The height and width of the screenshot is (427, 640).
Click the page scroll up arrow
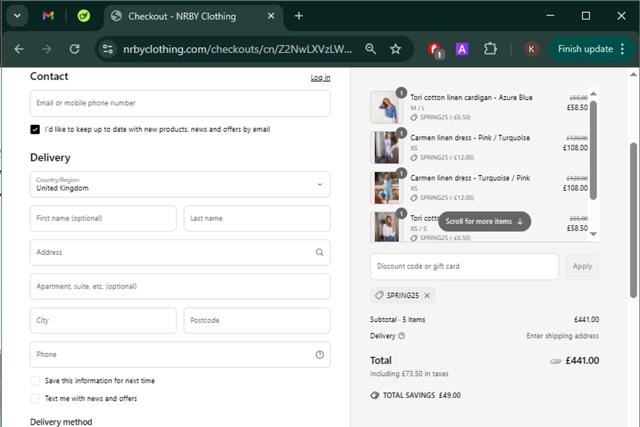[x=633, y=75]
